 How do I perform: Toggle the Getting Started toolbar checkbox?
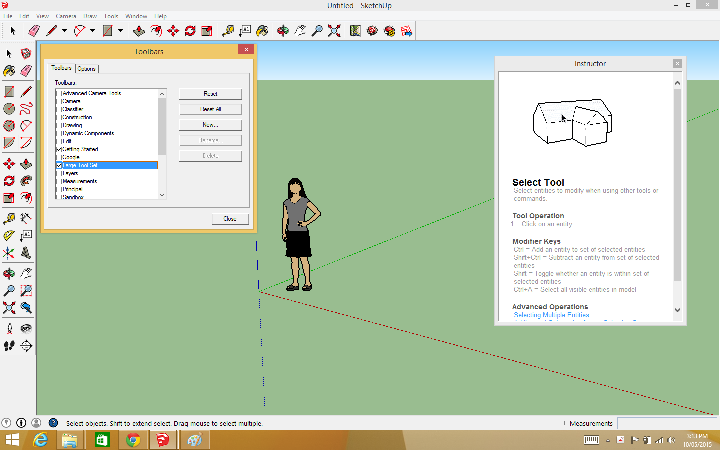pyautogui.click(x=59, y=148)
